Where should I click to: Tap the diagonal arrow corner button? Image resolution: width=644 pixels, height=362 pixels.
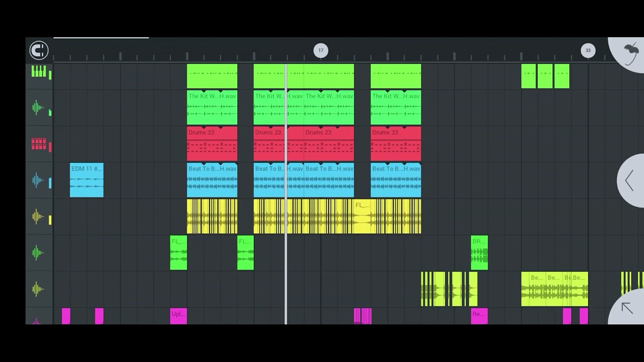pyautogui.click(x=627, y=308)
